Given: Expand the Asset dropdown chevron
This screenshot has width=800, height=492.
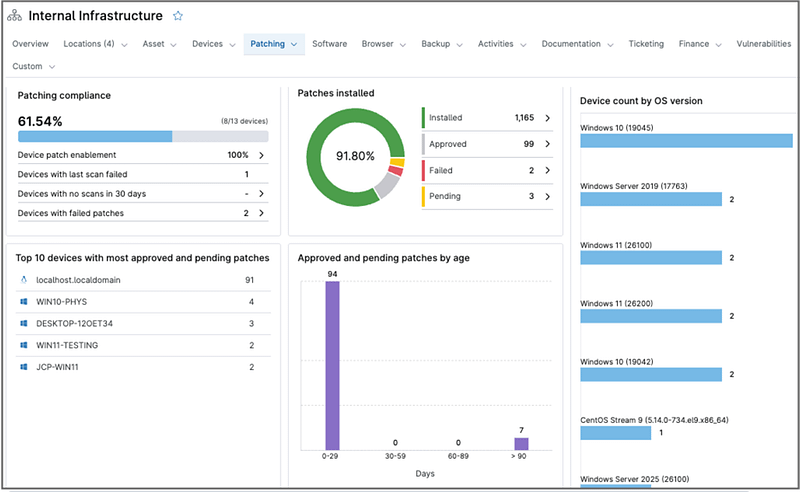Looking at the screenshot, I should point(173,45).
